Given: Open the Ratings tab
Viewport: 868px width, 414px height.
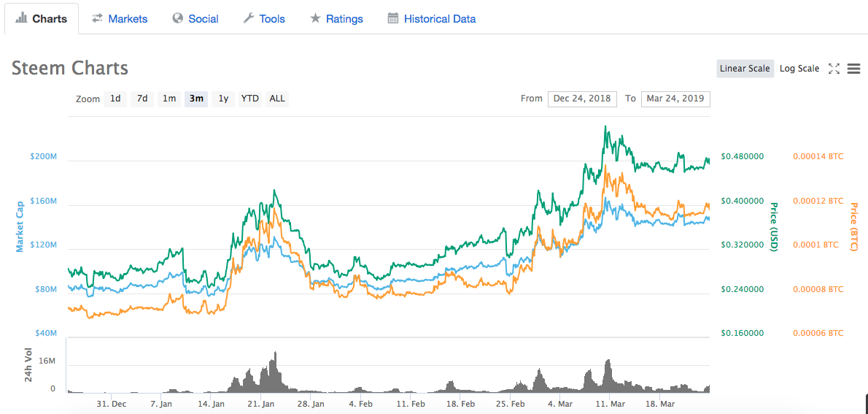Looking at the screenshot, I should [x=336, y=19].
